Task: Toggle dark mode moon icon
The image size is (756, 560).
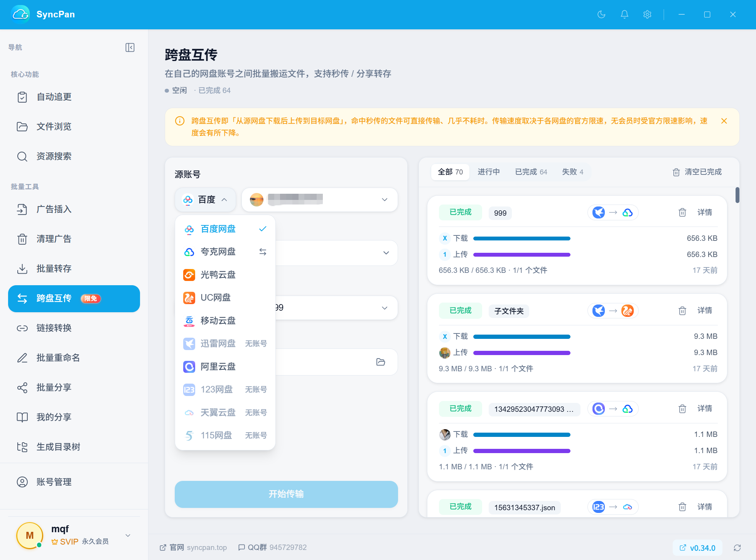Action: (601, 15)
